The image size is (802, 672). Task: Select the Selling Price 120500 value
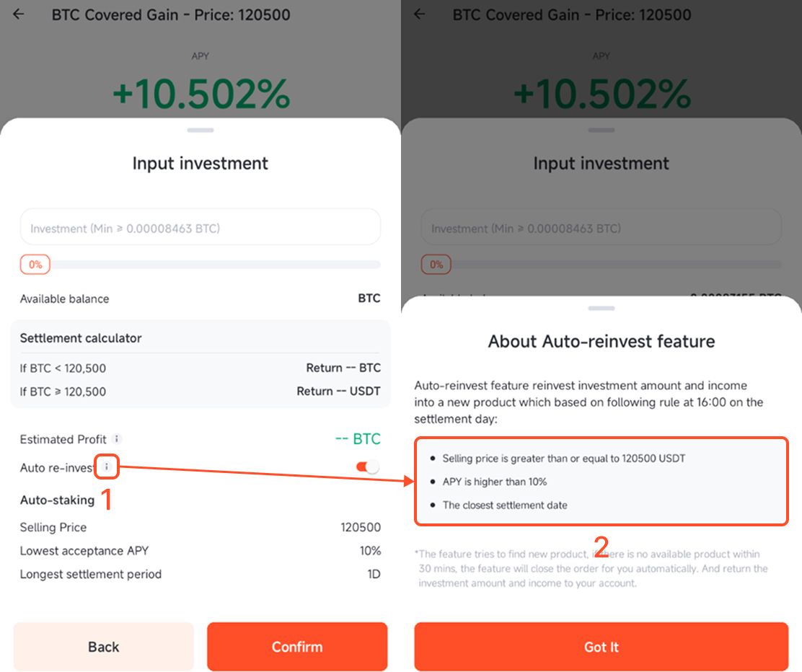pos(361,527)
